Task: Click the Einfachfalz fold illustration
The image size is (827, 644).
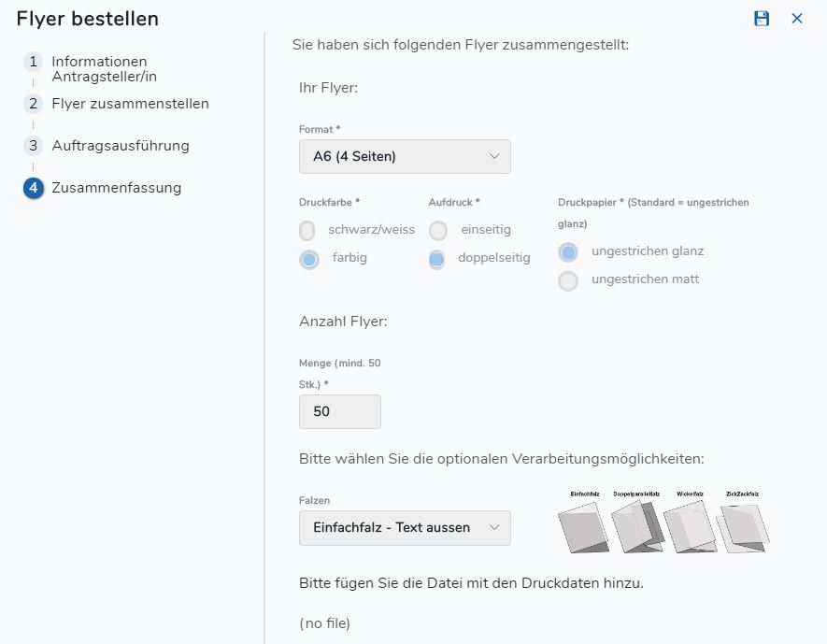Action: [584, 526]
